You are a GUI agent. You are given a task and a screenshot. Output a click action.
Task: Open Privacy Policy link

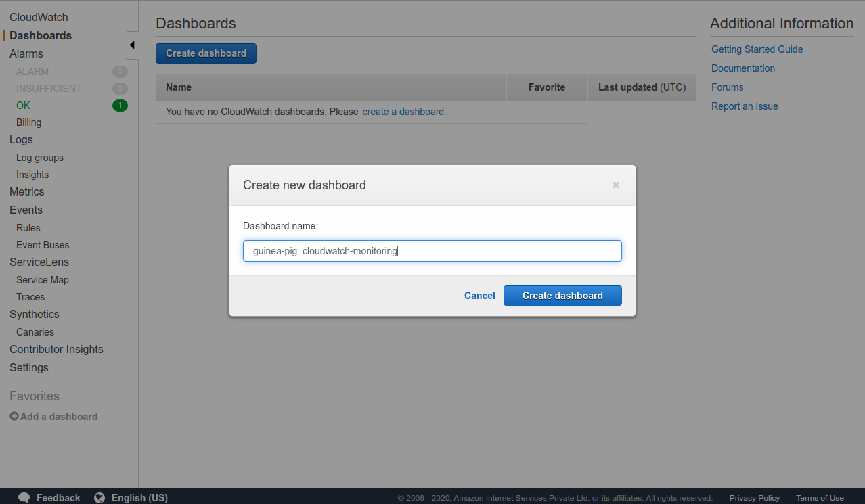(x=755, y=498)
